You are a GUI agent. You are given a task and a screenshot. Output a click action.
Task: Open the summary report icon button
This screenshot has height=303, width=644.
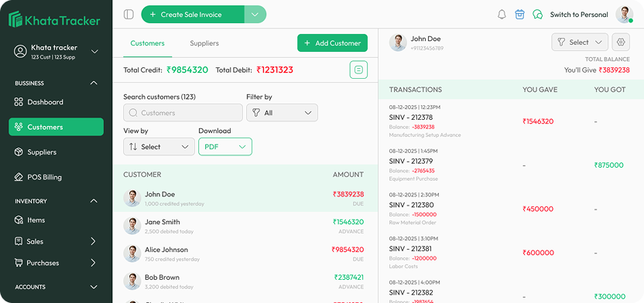358,70
